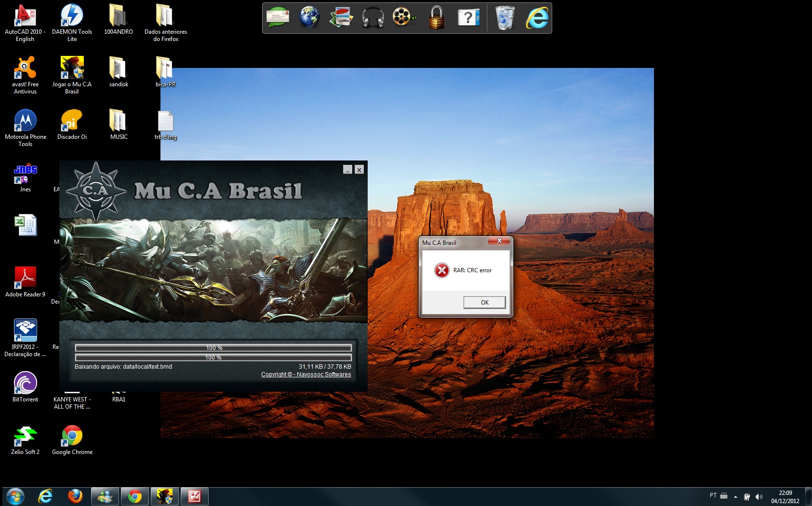Open the padlock icon in the top dock
The height and width of the screenshot is (506, 812).
[436, 18]
